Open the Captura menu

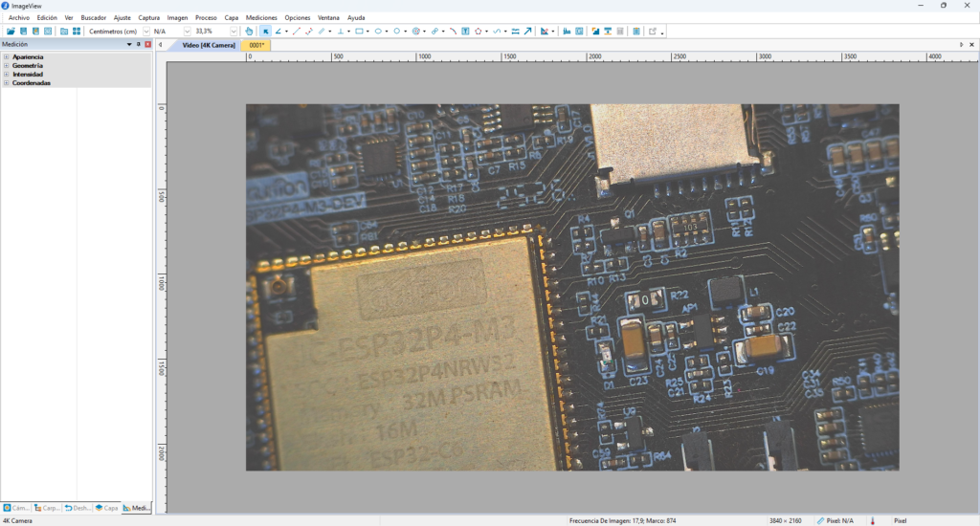148,17
